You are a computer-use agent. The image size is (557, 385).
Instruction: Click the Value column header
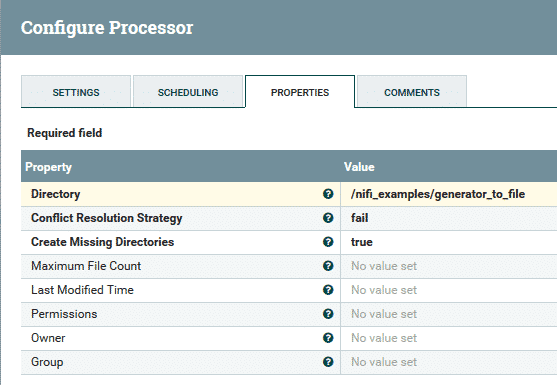(359, 167)
